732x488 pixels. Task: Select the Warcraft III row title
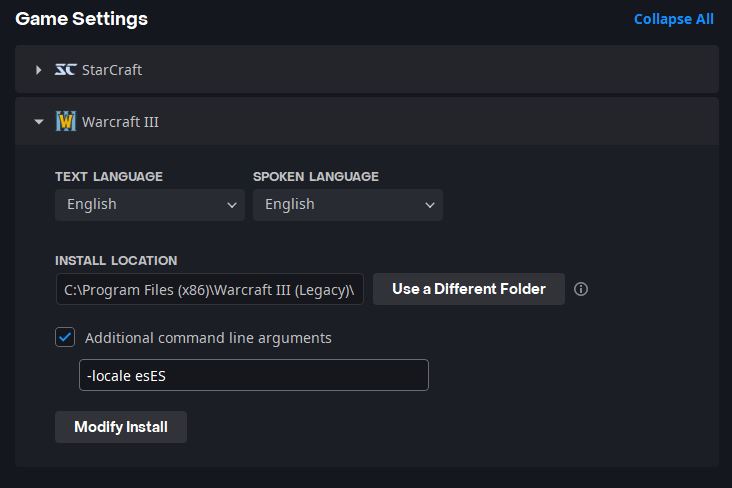(x=120, y=122)
